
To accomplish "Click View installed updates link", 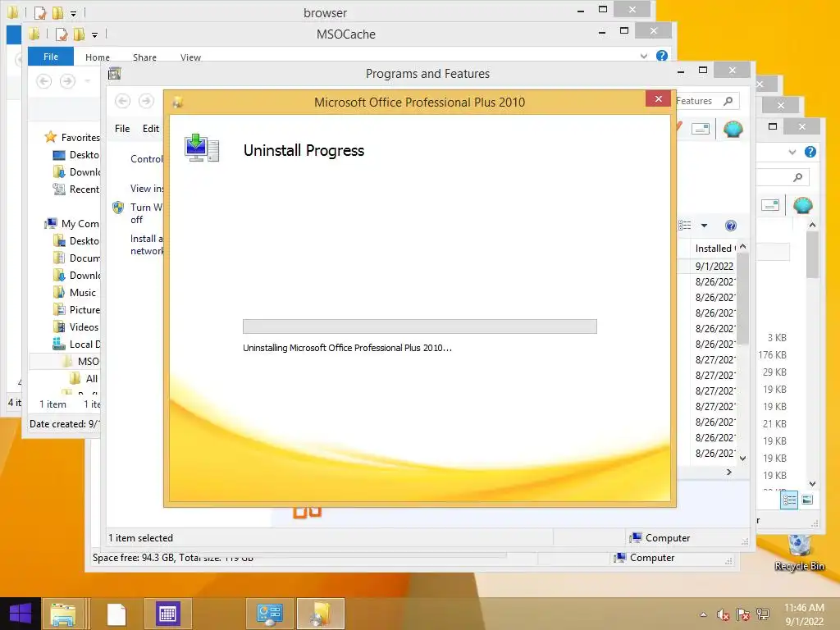I will tap(147, 189).
